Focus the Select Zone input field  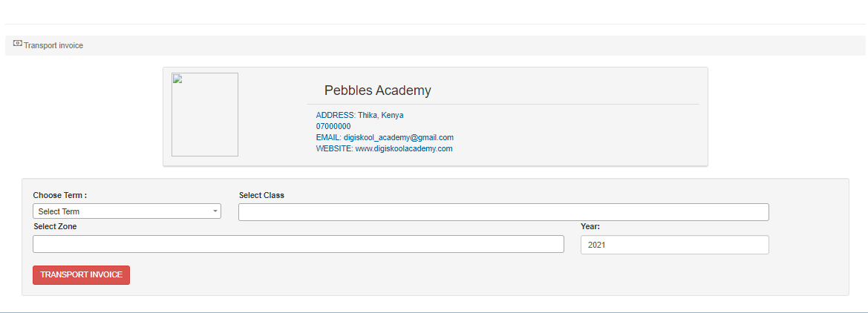pyautogui.click(x=298, y=244)
